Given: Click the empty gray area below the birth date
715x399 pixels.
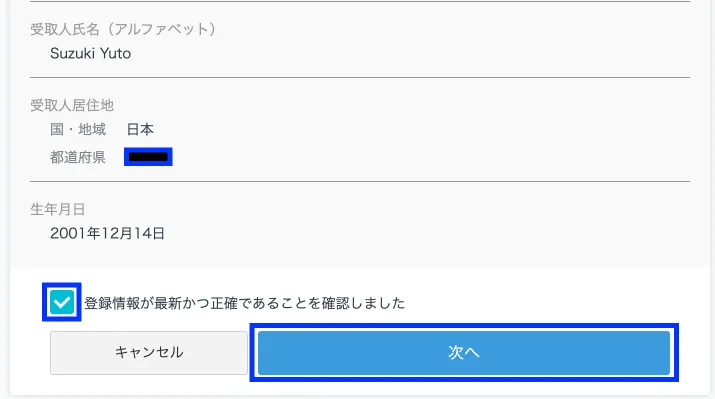Looking at the screenshot, I should tap(360, 254).
